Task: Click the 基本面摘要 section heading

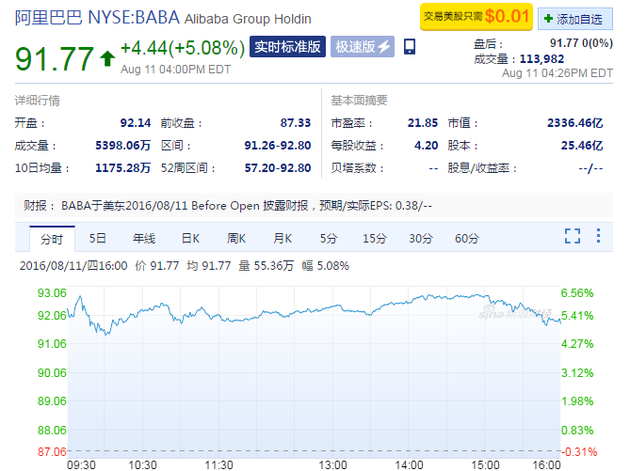Action: click(x=359, y=100)
